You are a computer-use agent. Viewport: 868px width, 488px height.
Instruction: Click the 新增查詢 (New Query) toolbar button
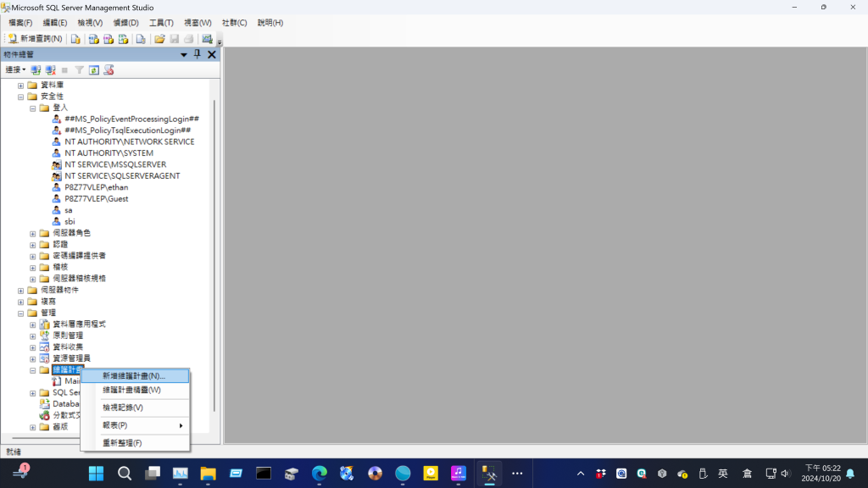pos(36,39)
